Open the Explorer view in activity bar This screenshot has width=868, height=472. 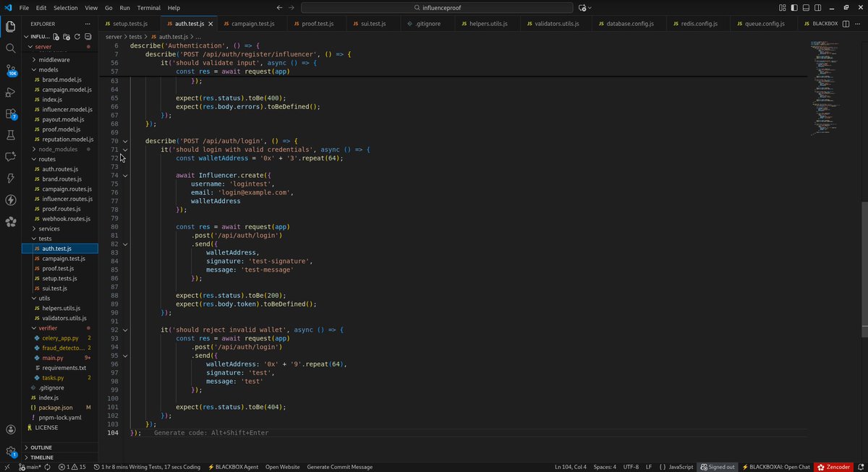[11, 27]
